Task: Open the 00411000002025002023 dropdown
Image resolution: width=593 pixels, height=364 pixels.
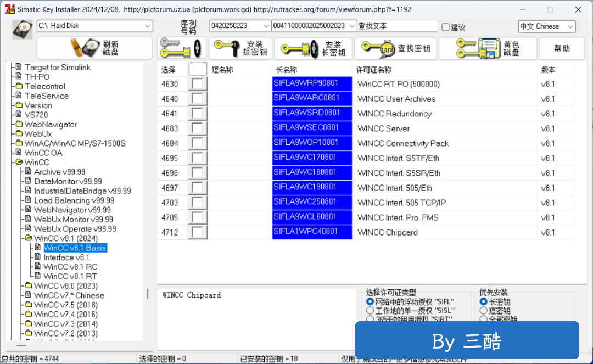Action: 352,26
